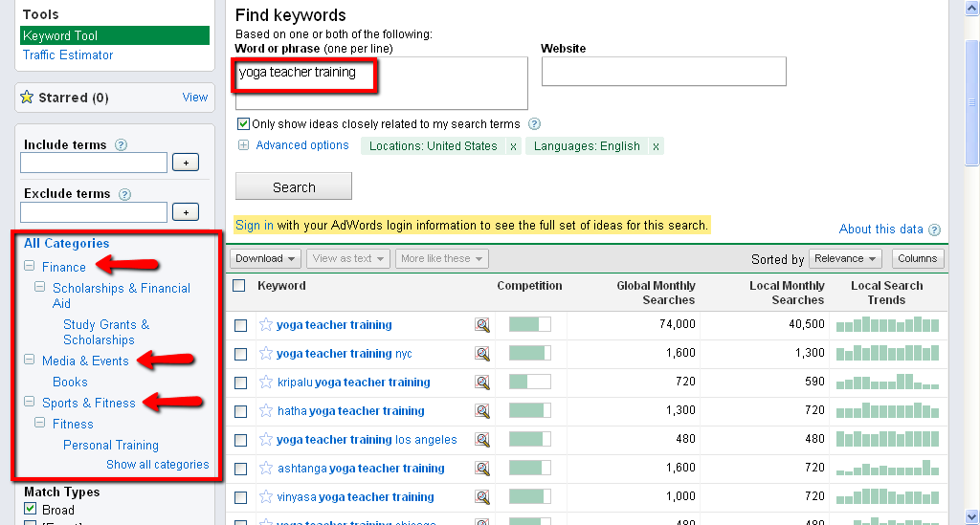
Task: Click magnifier icon for yoga teacher training nyc
Action: [482, 354]
